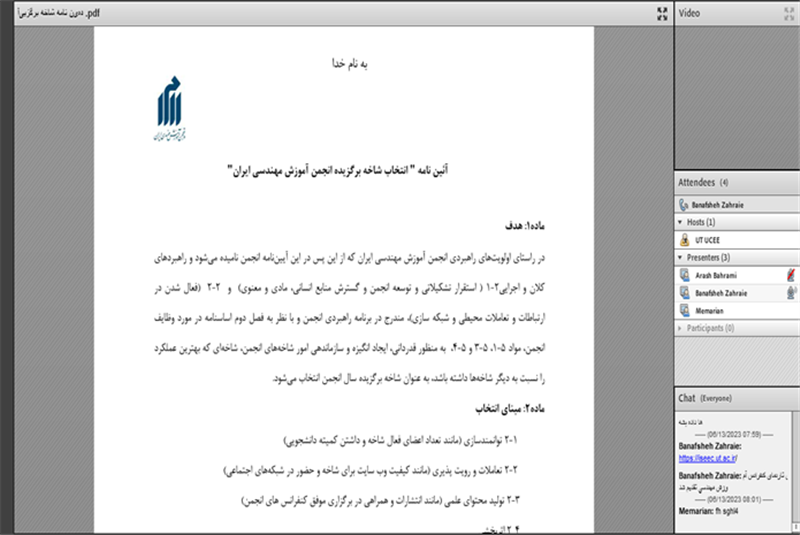Click Arash Bahrami's muted microphone icon
800x535 pixels.
tap(791, 275)
